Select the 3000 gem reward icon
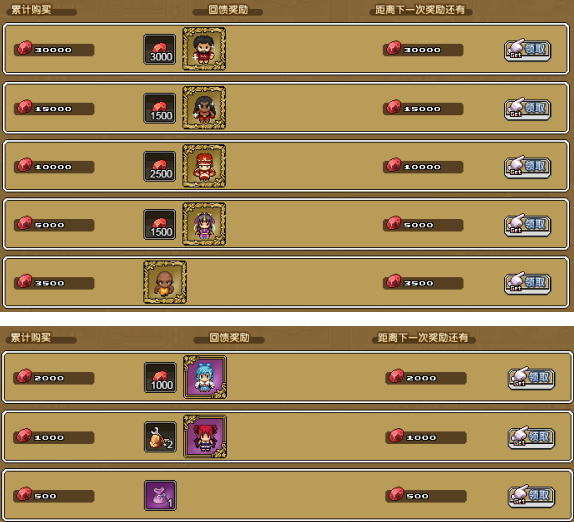Screen dimensions: 574x522 click(x=160, y=49)
